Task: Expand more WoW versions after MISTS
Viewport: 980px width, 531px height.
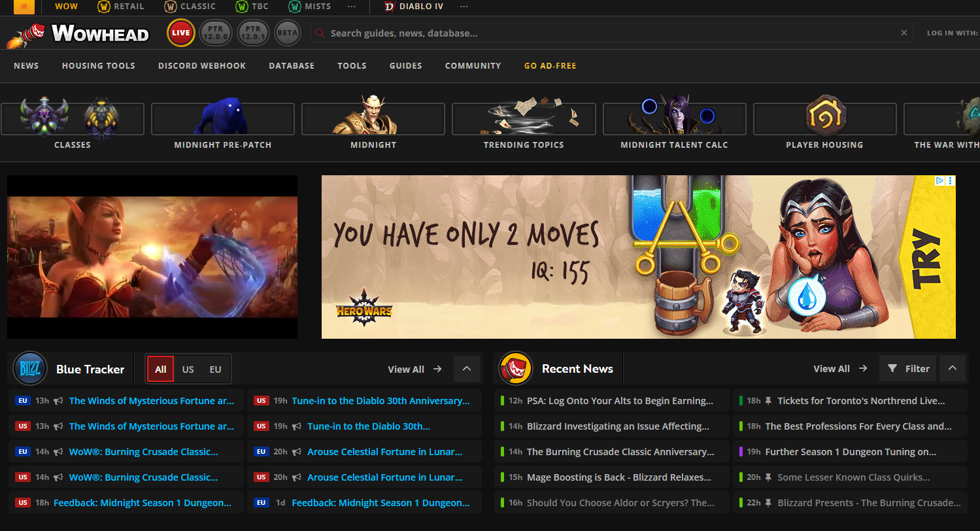Action: 352,7
